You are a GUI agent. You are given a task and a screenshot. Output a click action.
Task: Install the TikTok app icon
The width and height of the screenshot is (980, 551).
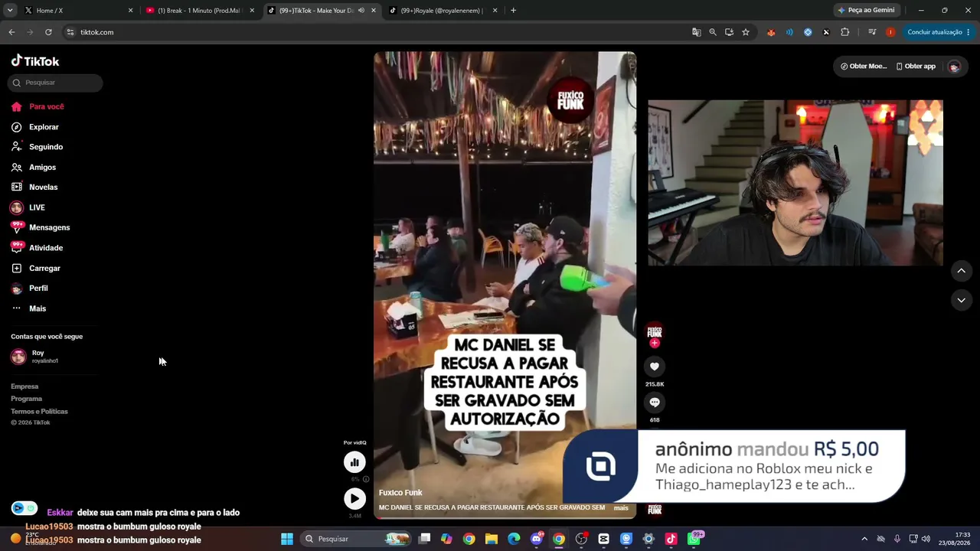click(729, 32)
